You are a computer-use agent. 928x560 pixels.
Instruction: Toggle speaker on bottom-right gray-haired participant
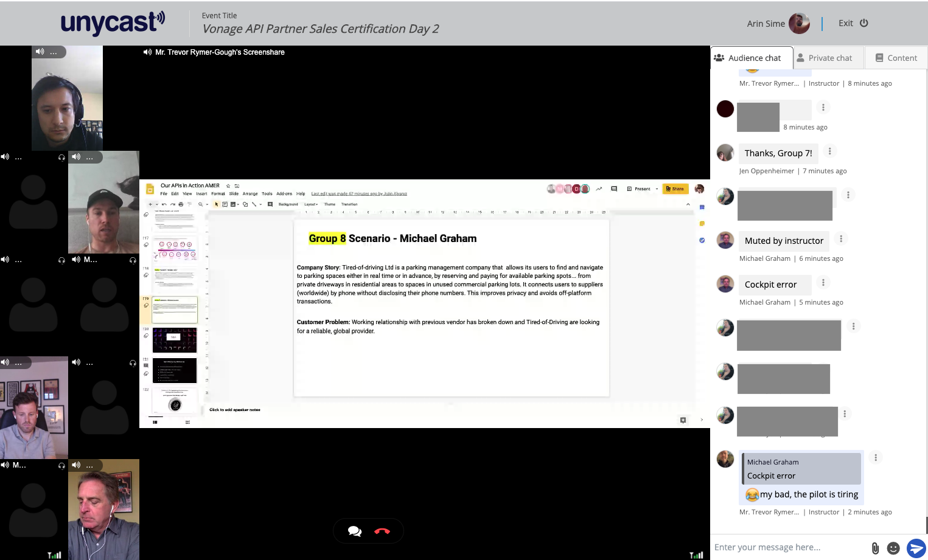(76, 465)
